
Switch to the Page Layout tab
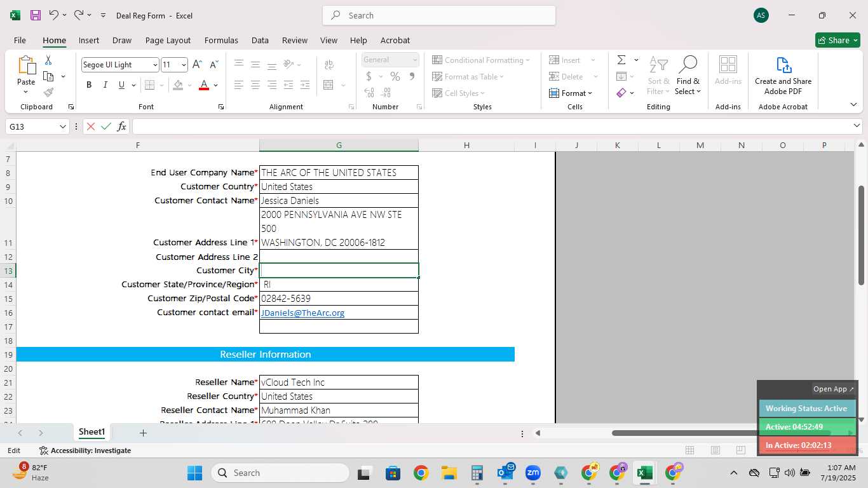tap(168, 40)
